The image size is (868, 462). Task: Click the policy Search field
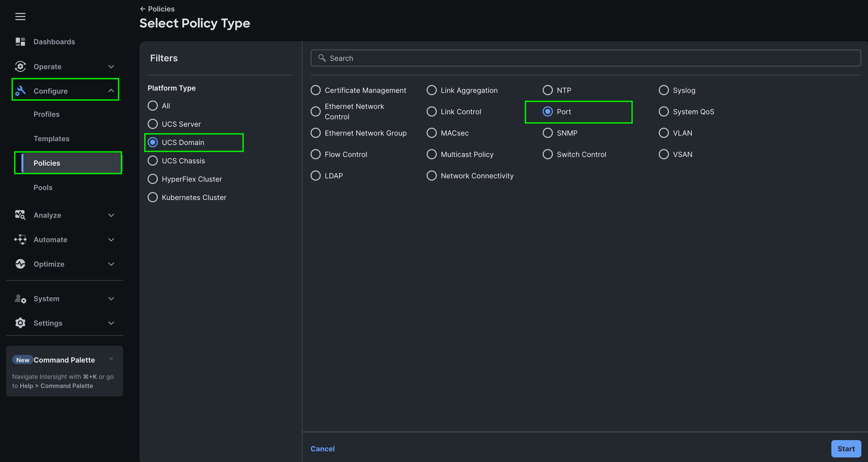pyautogui.click(x=585, y=58)
